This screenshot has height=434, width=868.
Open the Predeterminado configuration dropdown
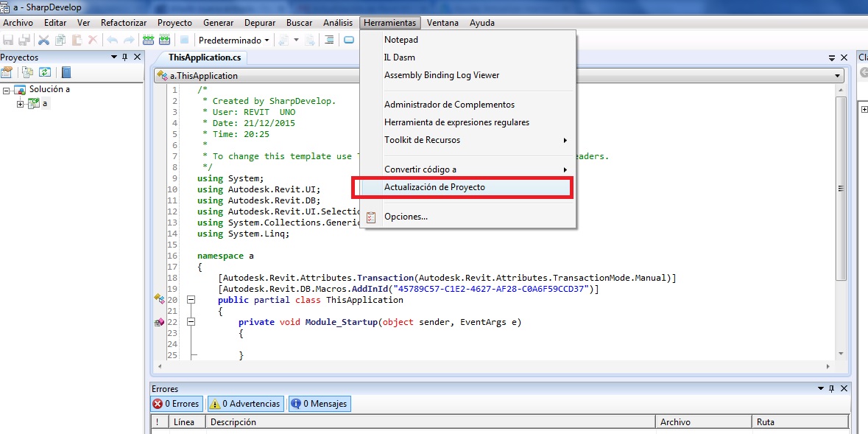pyautogui.click(x=234, y=40)
